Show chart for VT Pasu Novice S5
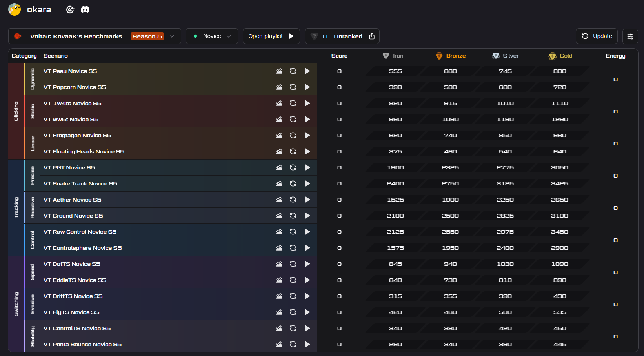Image resolution: width=644 pixels, height=356 pixels. point(279,71)
